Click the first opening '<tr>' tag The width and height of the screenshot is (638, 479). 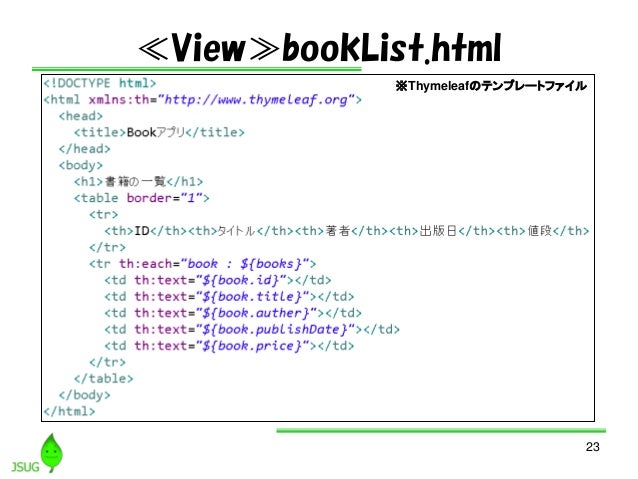pyautogui.click(x=103, y=214)
